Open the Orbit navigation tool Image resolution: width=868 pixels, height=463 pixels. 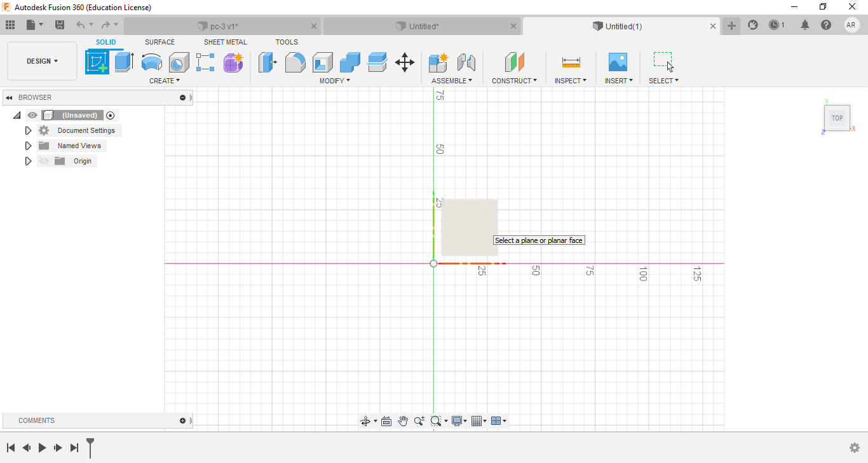[x=365, y=421]
